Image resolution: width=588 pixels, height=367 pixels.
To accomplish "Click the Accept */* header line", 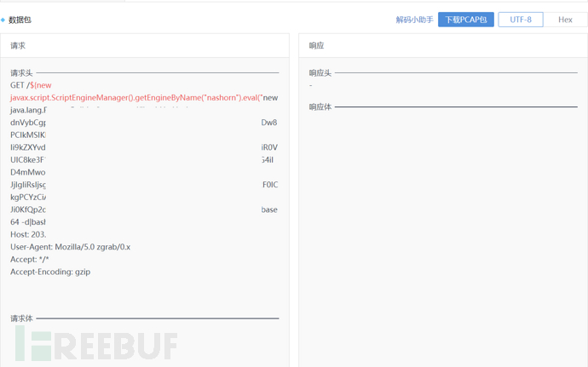I will tap(30, 259).
